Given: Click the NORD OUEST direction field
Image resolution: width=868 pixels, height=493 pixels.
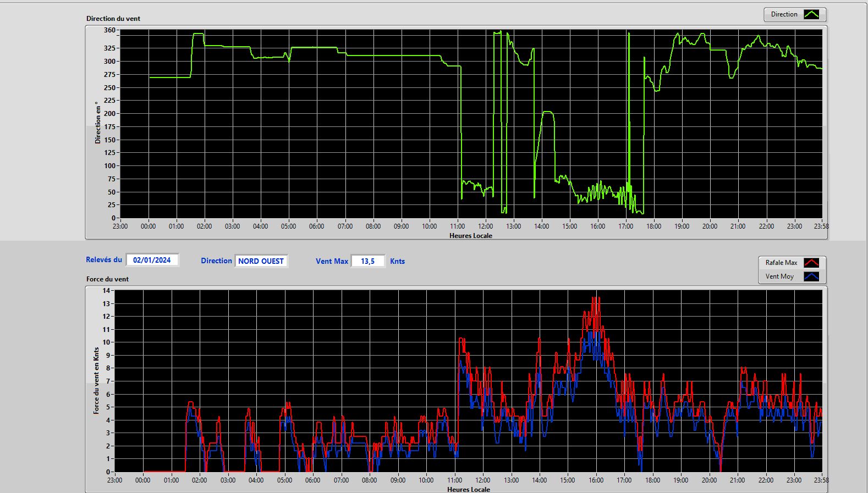Looking at the screenshot, I should point(261,261).
